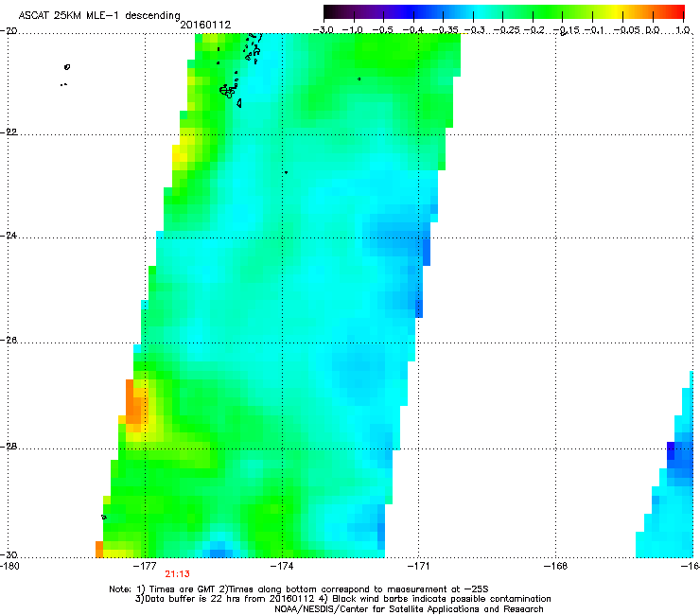Select the yellow segment of the colorbar
The width and height of the screenshot is (700, 615).
[614, 12]
